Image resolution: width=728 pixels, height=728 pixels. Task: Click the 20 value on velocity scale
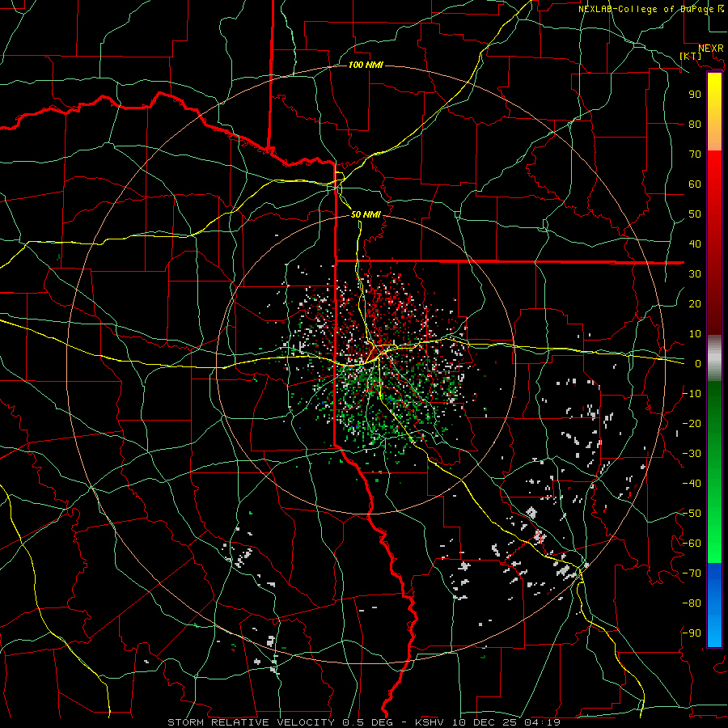coord(695,303)
